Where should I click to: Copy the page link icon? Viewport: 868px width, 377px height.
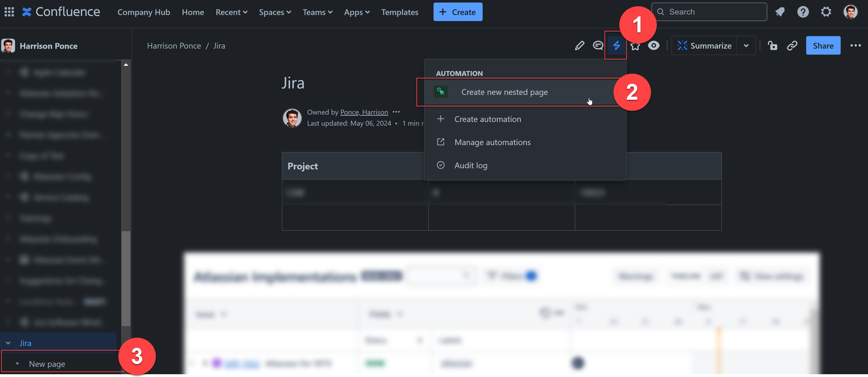coord(792,45)
